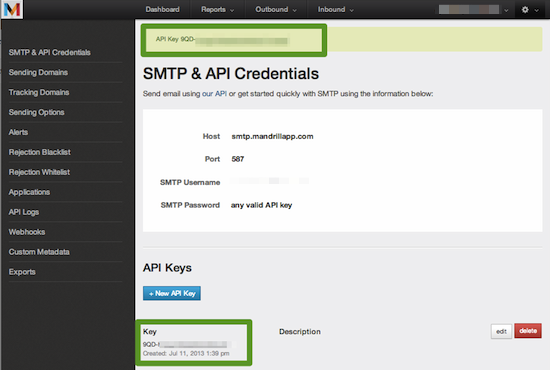The image size is (550, 370).
Task: Open Sending Options page
Action: pos(36,113)
